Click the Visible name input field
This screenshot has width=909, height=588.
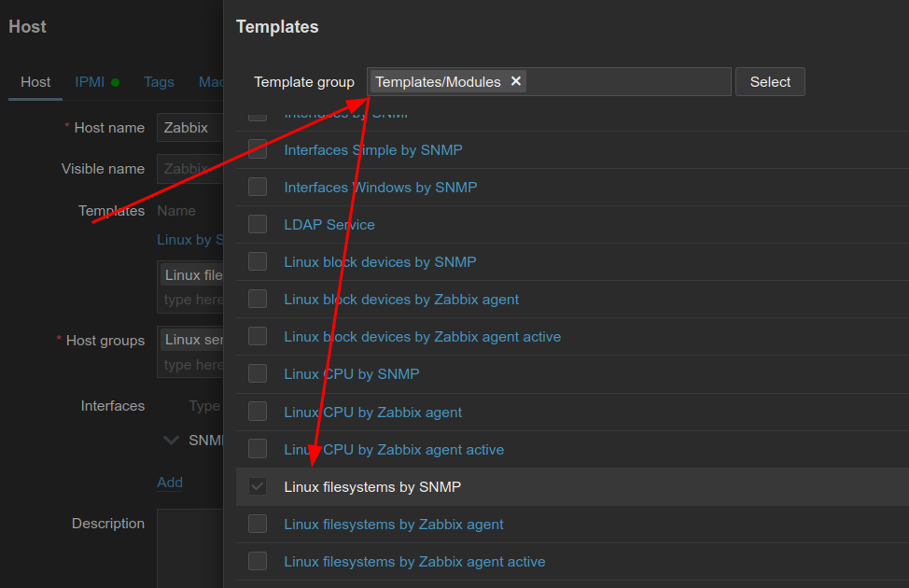coord(190,169)
